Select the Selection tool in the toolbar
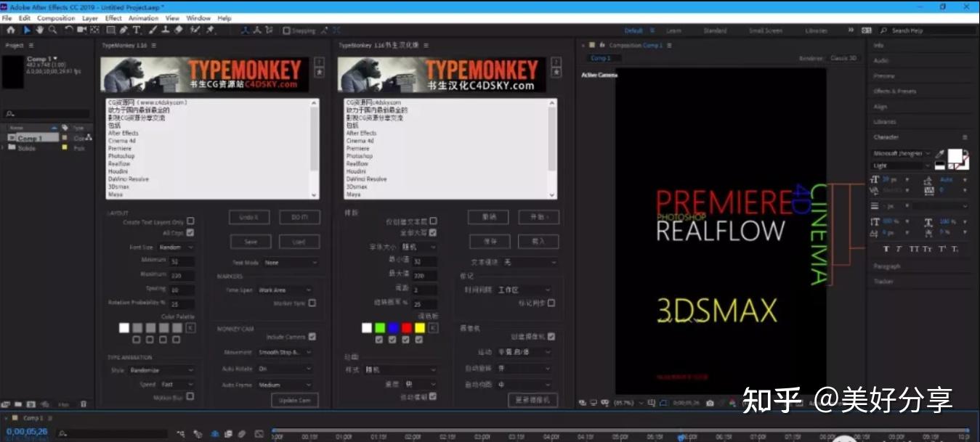This screenshot has height=442, width=980. (28, 30)
